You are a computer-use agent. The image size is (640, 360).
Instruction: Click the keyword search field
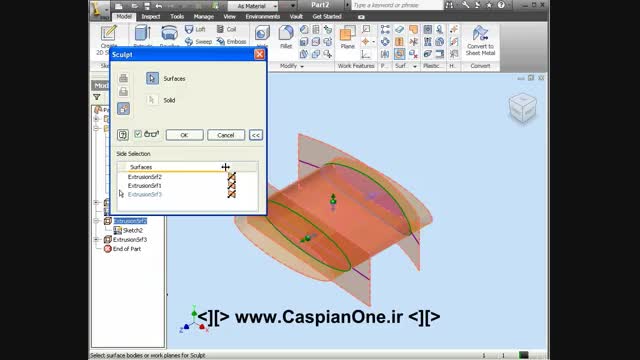(x=397, y=5)
